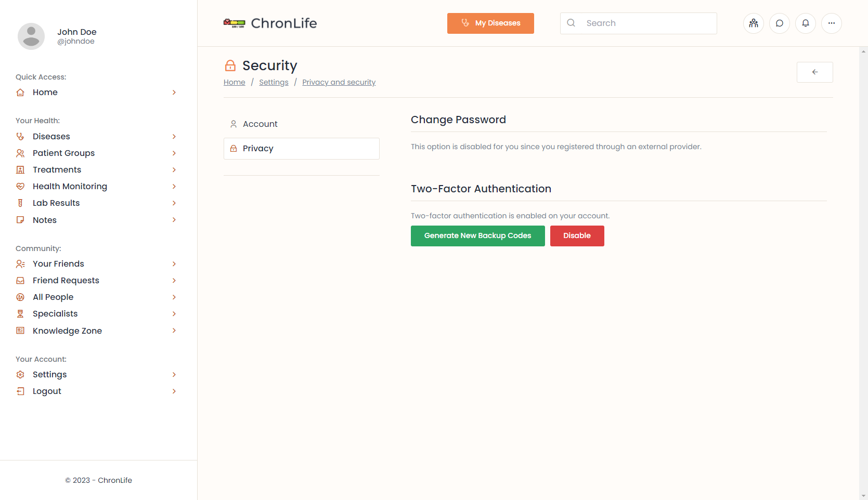Screen dimensions: 868x500
Task: Disable two-factor authentication
Action: point(577,236)
